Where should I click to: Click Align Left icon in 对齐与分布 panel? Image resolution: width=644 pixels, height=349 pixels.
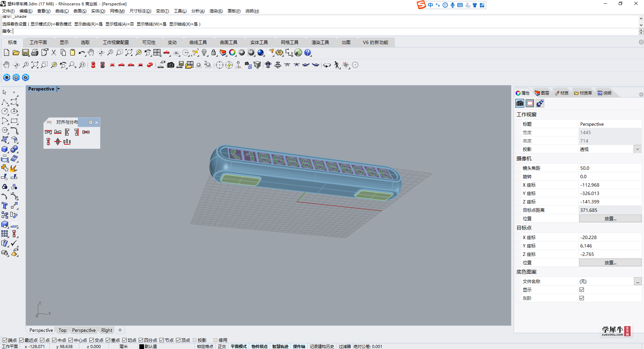[x=67, y=132]
